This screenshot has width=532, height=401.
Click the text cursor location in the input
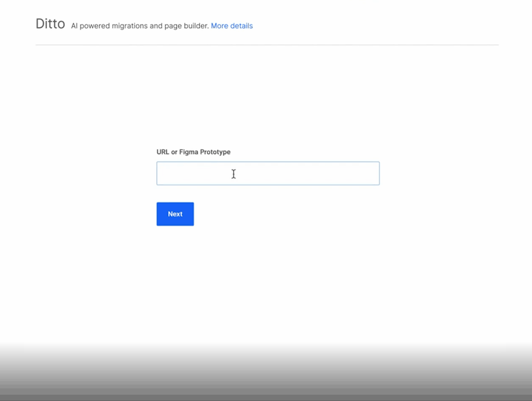pos(234,174)
